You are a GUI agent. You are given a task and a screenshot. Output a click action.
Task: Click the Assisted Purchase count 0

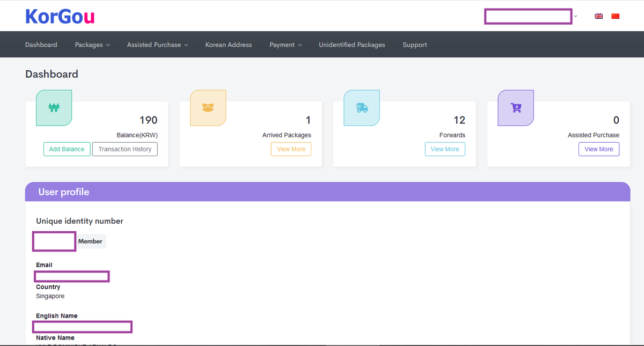(x=616, y=120)
